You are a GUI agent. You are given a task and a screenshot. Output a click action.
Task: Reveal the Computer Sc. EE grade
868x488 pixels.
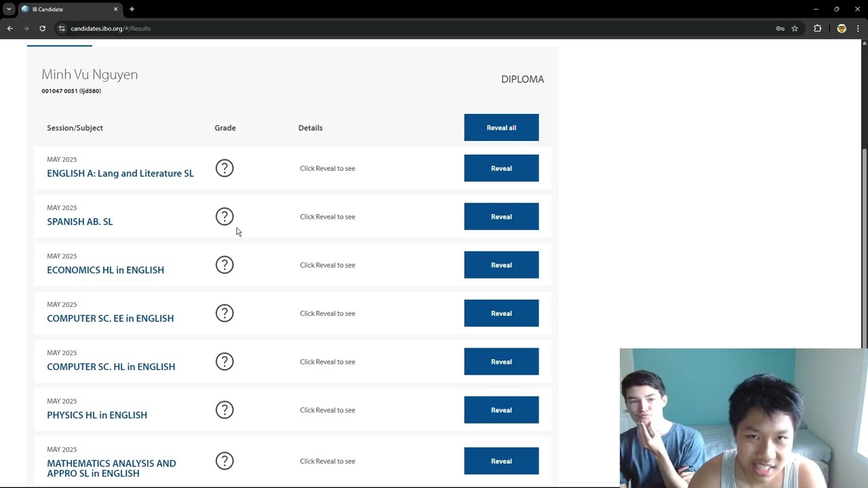click(501, 313)
